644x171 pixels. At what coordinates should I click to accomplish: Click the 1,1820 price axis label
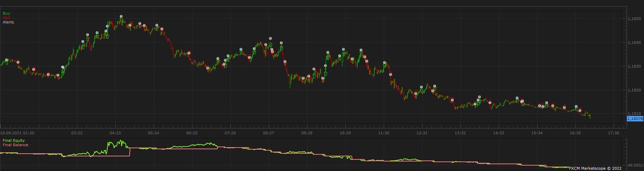(634, 90)
